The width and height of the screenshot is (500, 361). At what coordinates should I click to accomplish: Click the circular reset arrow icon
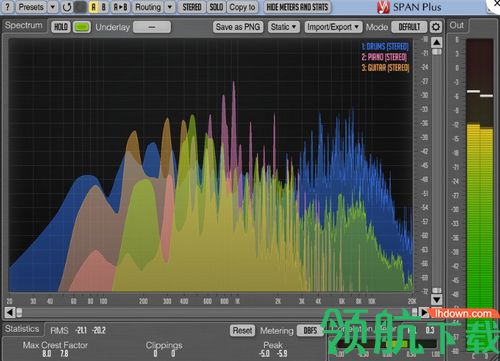67,7
